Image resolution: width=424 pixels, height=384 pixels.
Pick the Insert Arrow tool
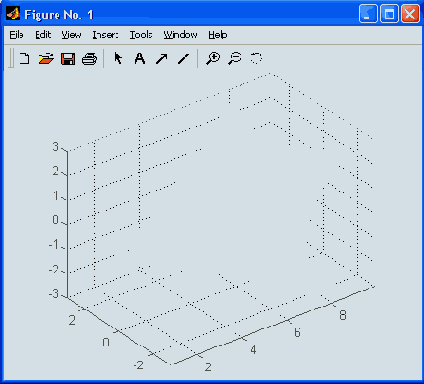tap(162, 59)
